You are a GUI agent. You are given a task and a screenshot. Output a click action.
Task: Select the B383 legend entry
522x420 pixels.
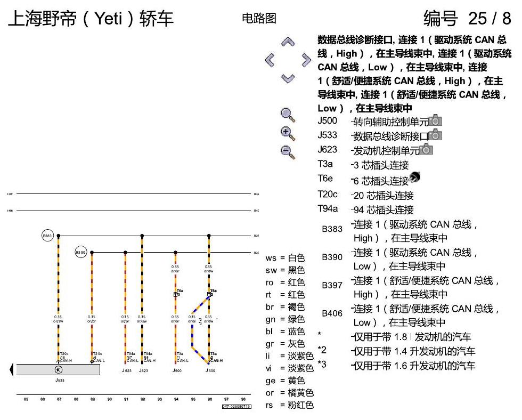coord(399,231)
